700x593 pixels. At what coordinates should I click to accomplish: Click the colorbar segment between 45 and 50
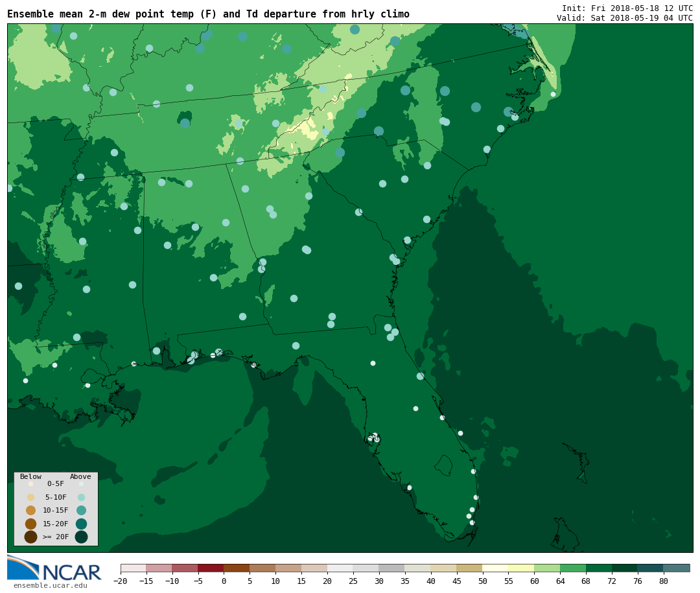pyautogui.click(x=469, y=568)
